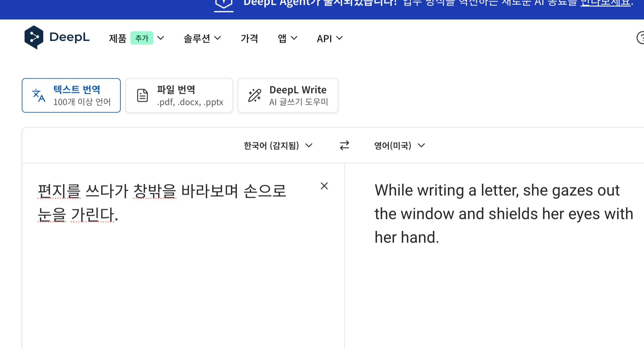
Task: Go to 가격 pricing page
Action: point(249,38)
